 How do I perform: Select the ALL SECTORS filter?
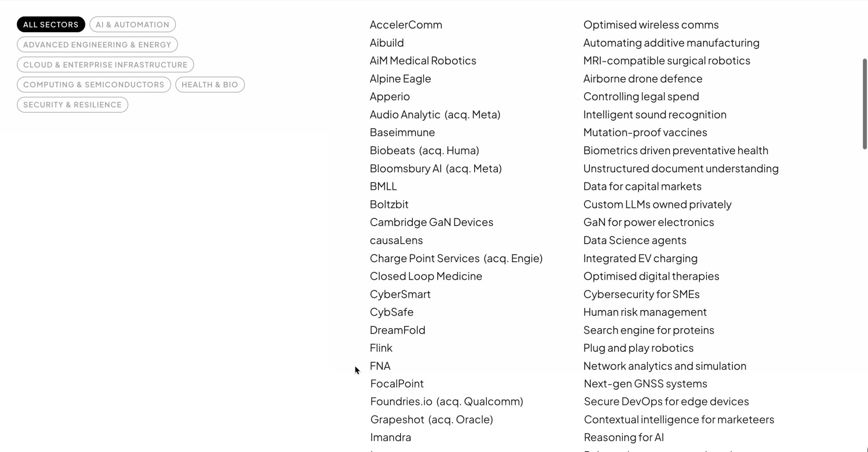[51, 24]
